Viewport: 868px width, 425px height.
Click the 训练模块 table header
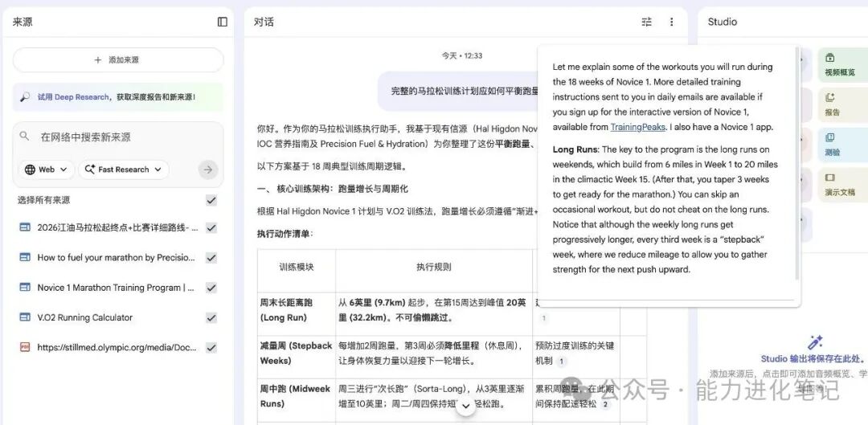(296, 267)
